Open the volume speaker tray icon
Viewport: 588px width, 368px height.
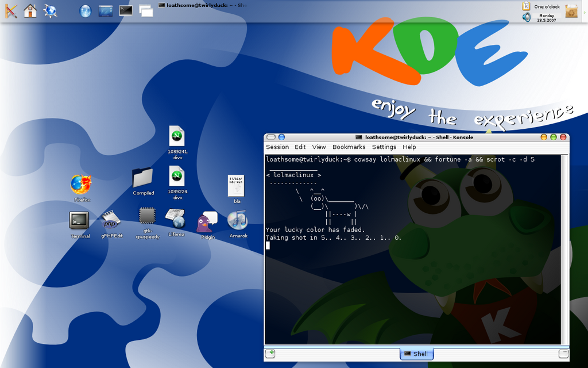(527, 17)
